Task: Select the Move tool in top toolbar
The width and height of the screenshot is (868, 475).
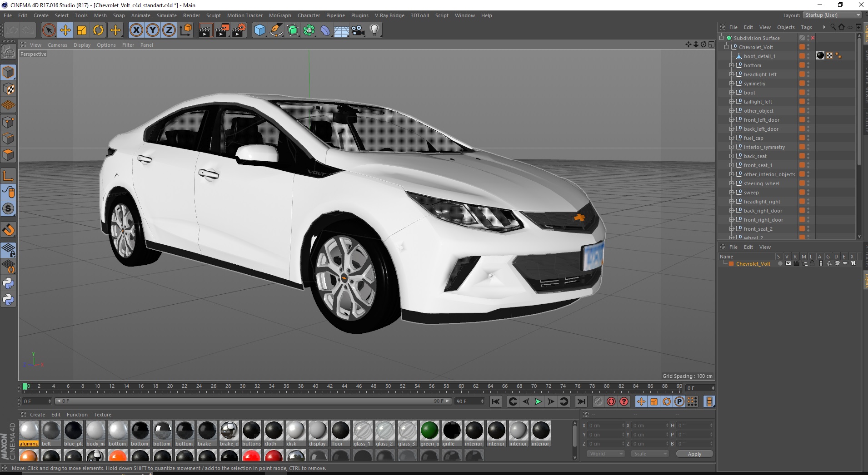Action: point(65,30)
